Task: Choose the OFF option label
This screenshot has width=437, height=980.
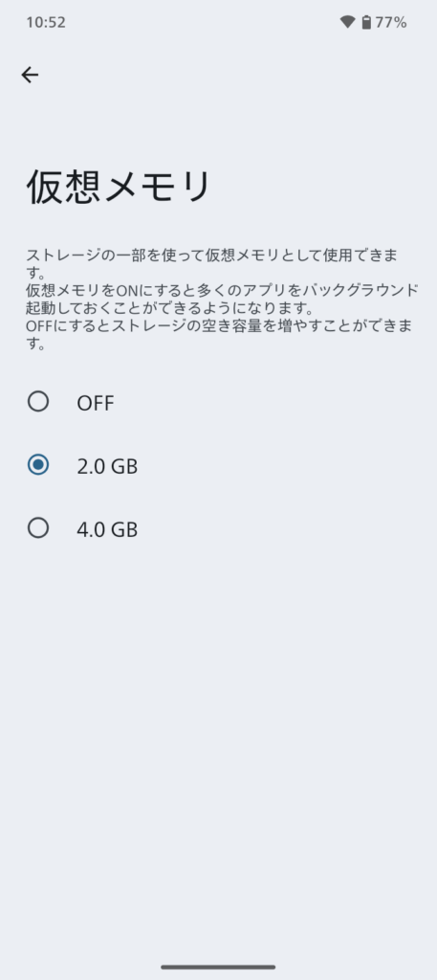Action: (96, 403)
